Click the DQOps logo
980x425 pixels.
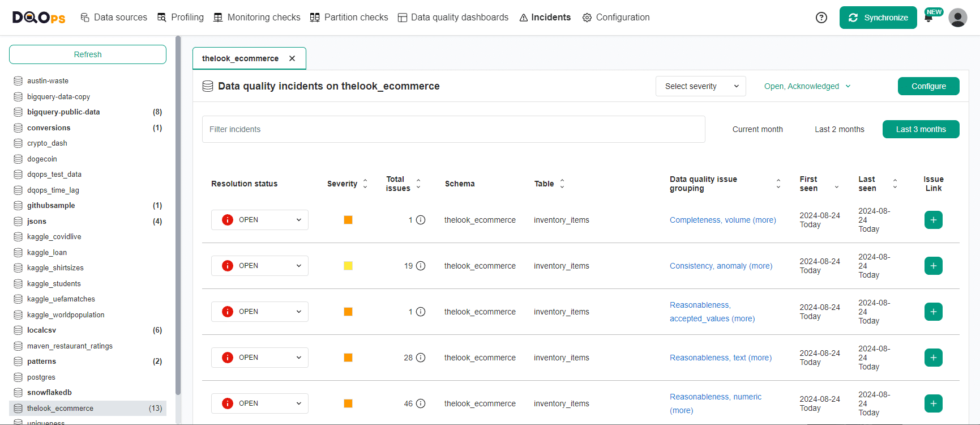(x=38, y=18)
